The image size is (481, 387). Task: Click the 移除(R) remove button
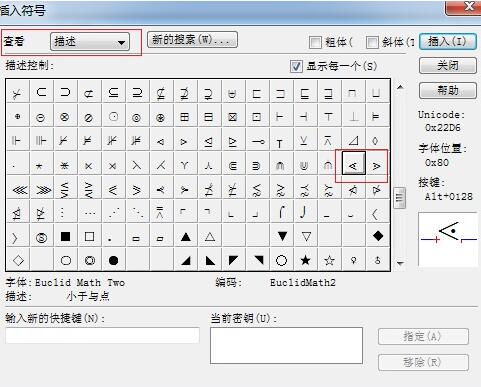(423, 362)
